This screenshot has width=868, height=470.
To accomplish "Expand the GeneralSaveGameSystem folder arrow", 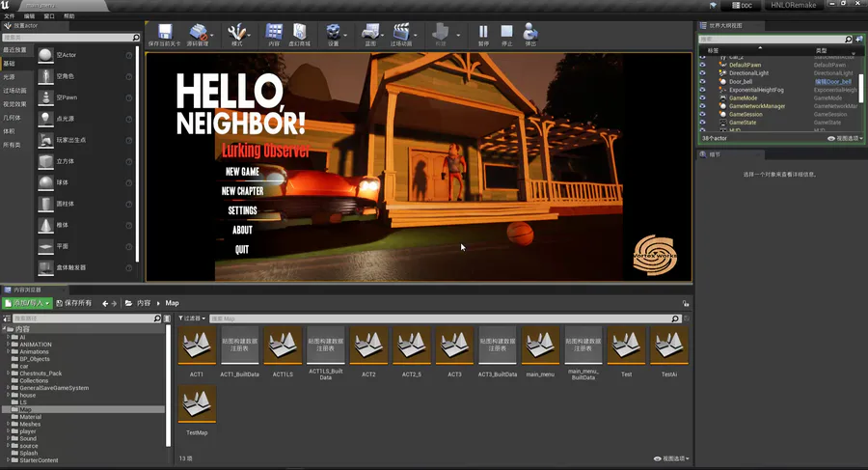I will [9, 388].
